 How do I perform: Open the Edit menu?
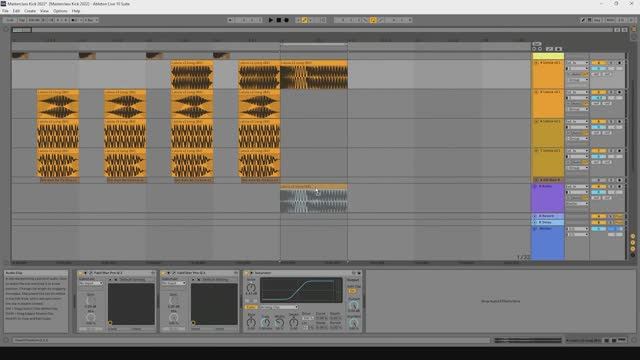coord(16,11)
